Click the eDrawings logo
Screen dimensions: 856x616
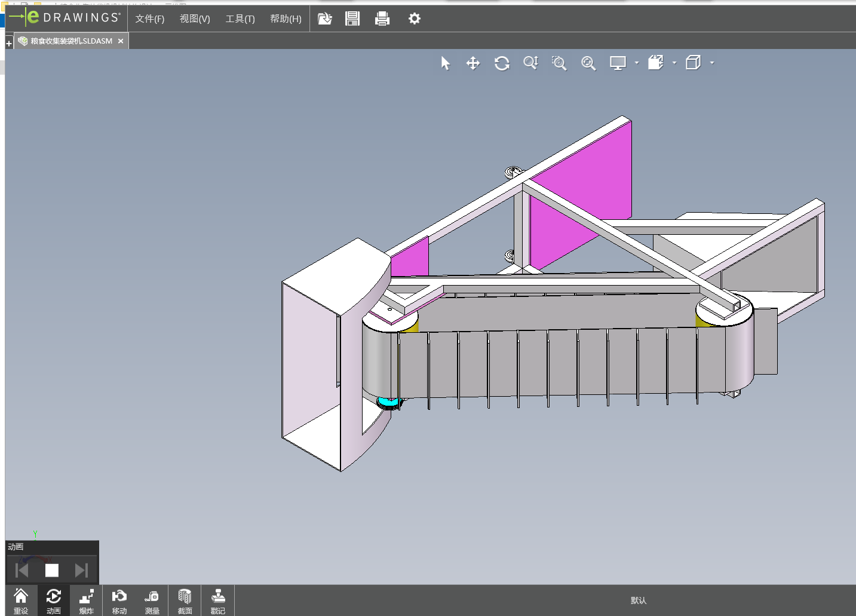click(65, 17)
